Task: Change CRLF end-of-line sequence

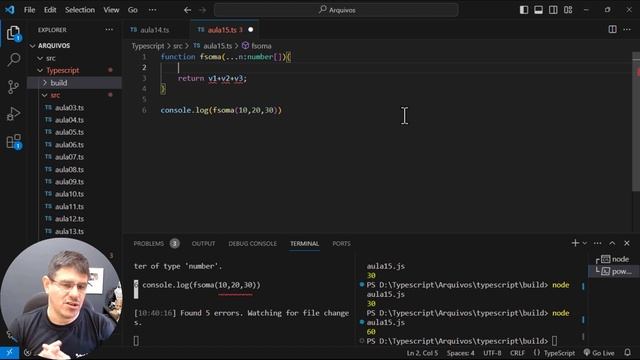Action: click(517, 353)
